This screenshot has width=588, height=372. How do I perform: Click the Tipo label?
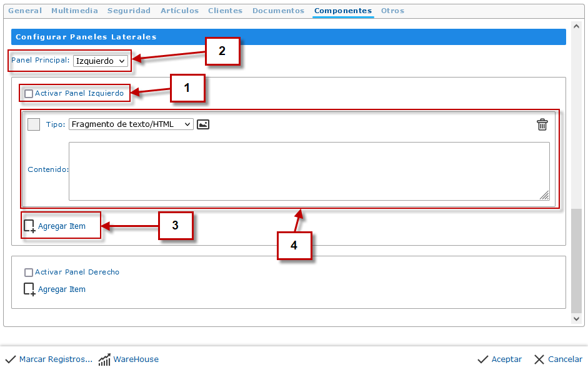coord(56,124)
